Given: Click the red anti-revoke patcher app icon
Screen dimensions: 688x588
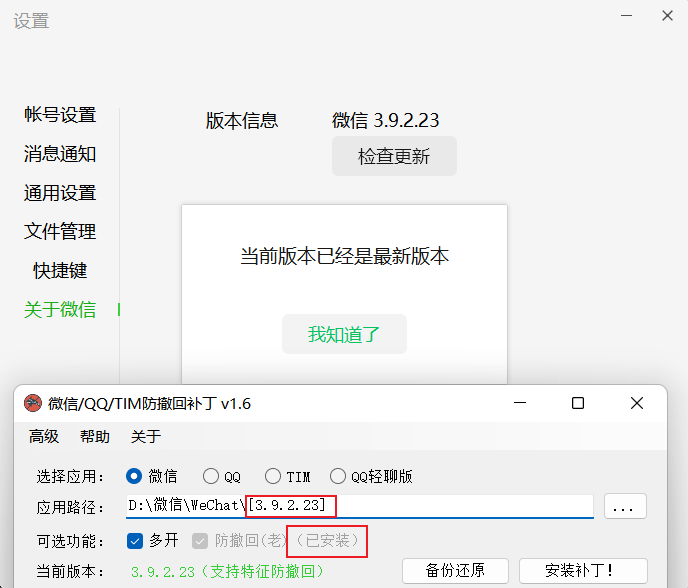Looking at the screenshot, I should coord(32,403).
